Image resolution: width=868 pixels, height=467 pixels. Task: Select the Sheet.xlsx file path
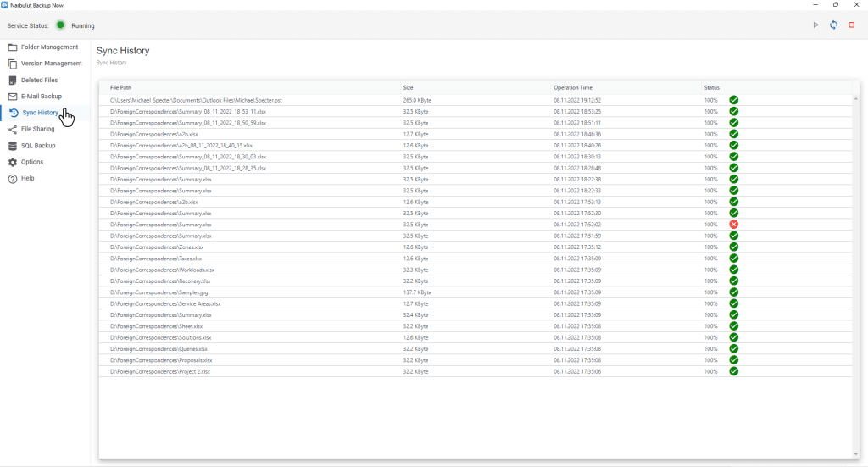(156, 326)
